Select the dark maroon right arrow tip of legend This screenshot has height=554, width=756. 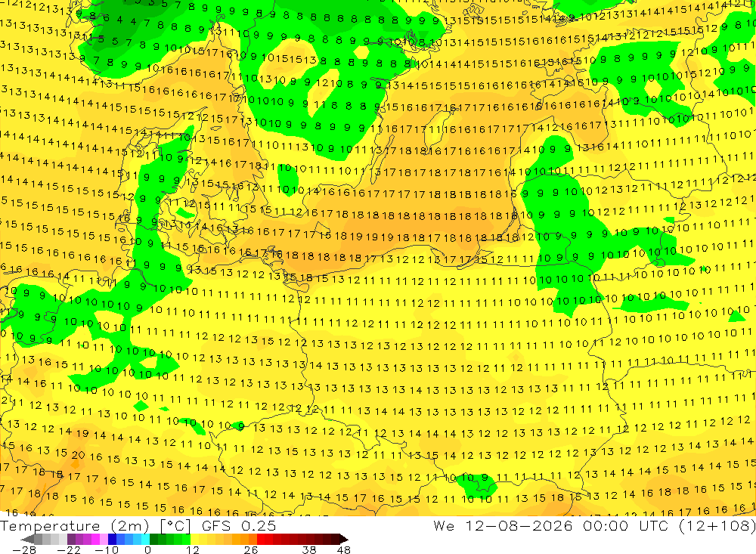click(x=344, y=539)
